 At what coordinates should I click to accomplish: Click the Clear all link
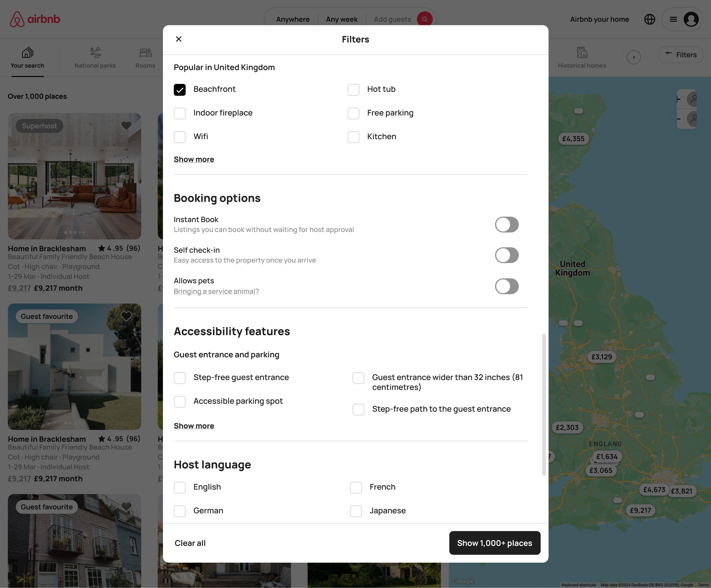pyautogui.click(x=190, y=543)
